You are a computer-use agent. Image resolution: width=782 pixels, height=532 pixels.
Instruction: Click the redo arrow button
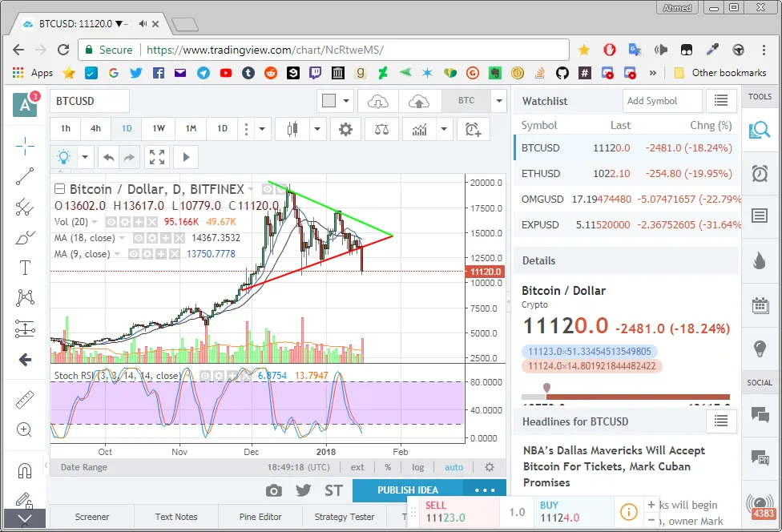point(129,158)
